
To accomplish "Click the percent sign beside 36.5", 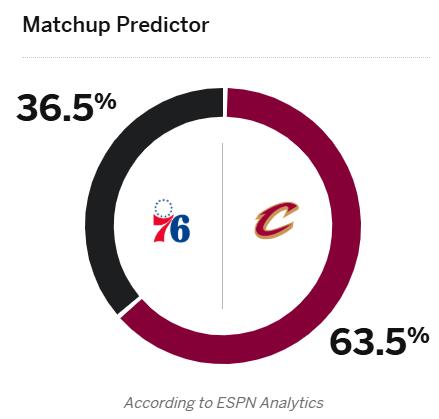I will click(x=107, y=102).
